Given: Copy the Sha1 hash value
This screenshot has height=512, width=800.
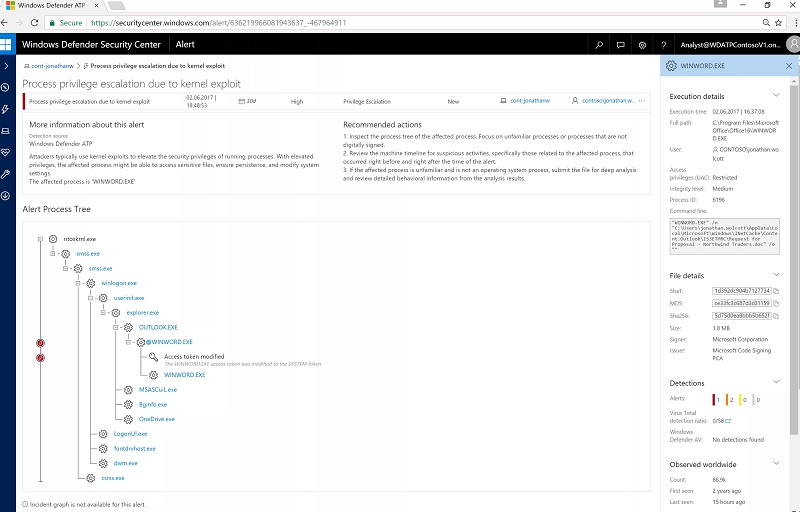Looking at the screenshot, I should pos(776,291).
